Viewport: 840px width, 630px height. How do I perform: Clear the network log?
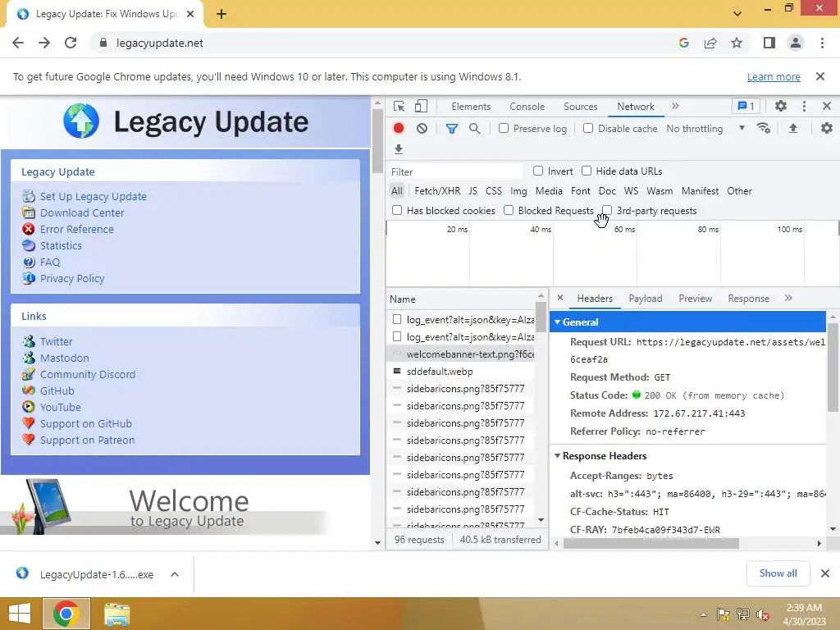tap(422, 128)
